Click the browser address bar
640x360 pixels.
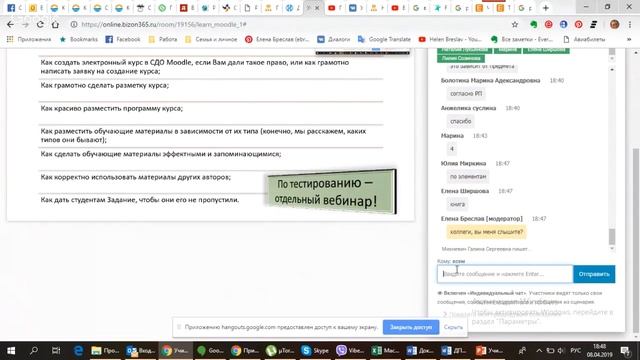pyautogui.click(x=286, y=24)
